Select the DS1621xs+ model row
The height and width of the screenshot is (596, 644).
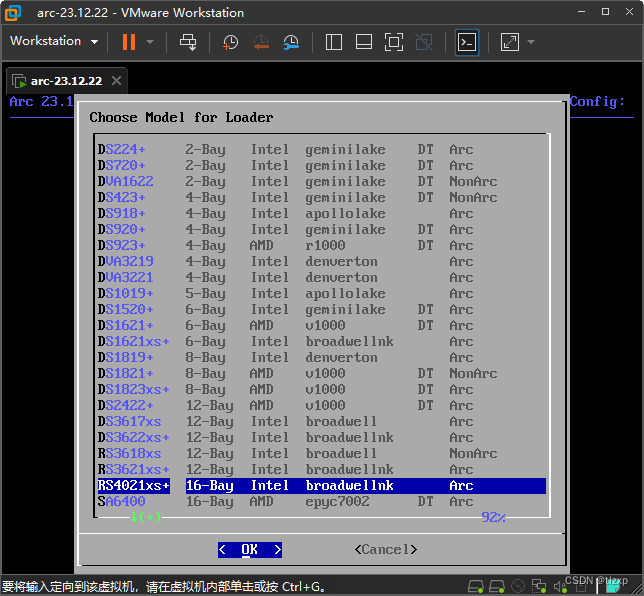pos(322,342)
